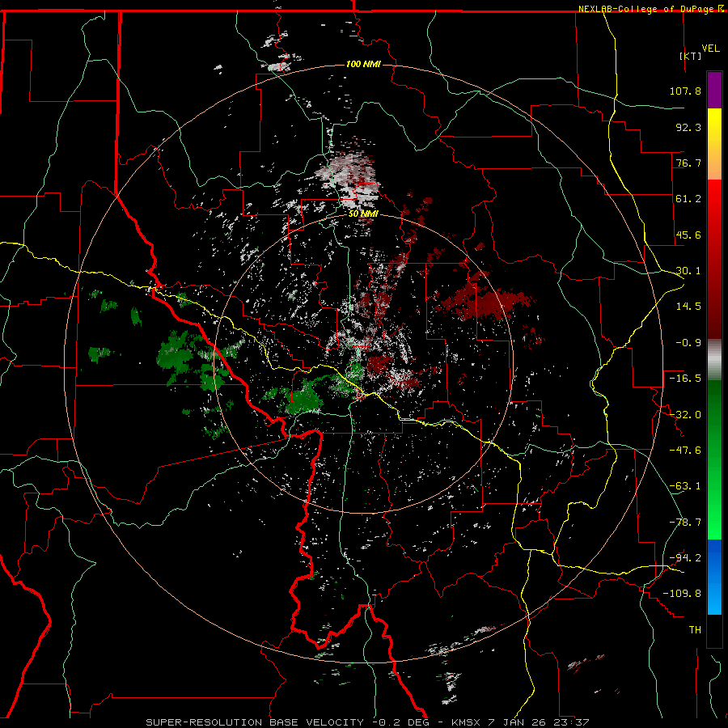
Task: Click the -0.9 velocity scale value
Action: click(688, 343)
